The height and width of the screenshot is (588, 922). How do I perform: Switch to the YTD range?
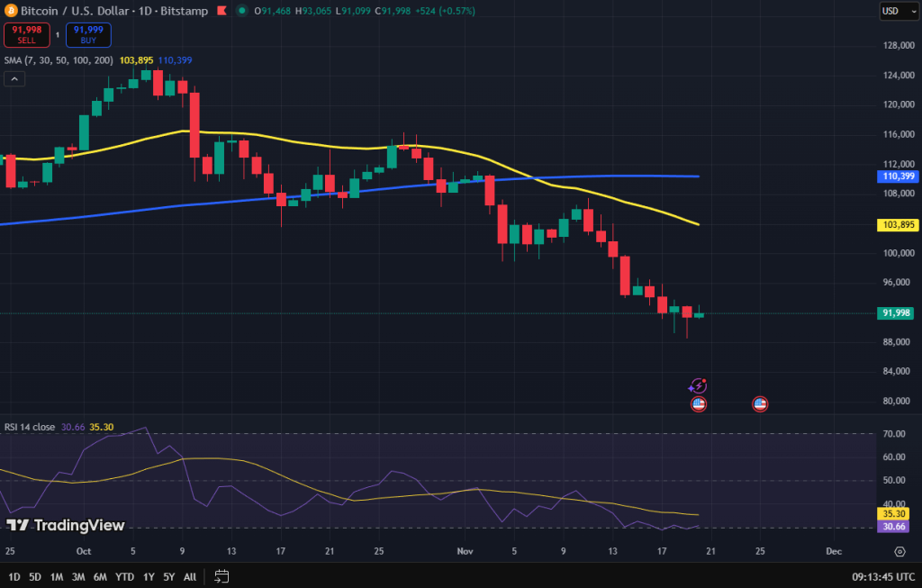(x=124, y=577)
